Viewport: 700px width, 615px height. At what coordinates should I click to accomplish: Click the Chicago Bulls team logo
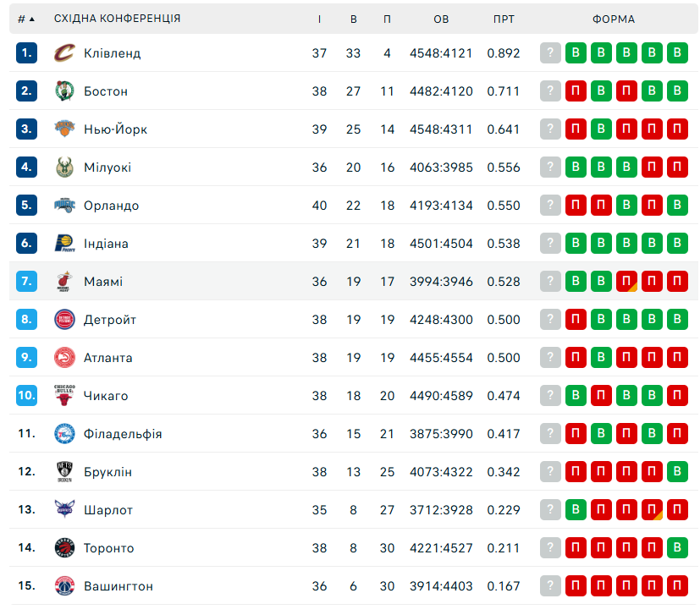pyautogui.click(x=64, y=396)
